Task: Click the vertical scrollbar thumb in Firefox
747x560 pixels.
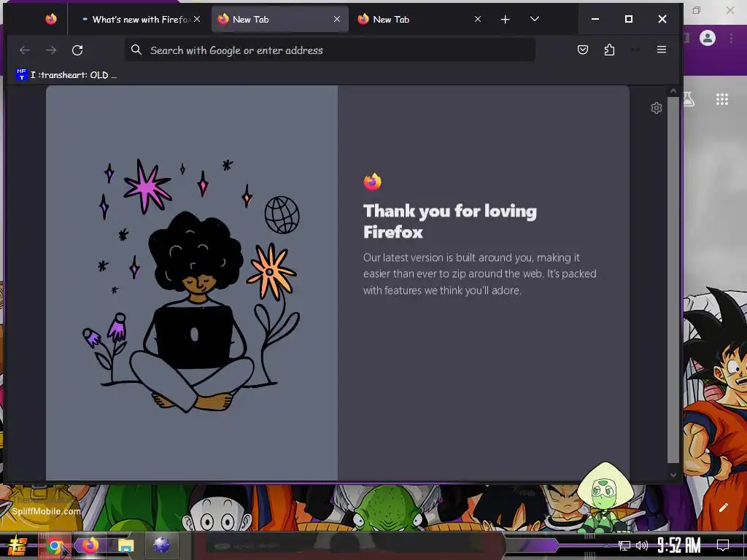Action: tap(673, 280)
